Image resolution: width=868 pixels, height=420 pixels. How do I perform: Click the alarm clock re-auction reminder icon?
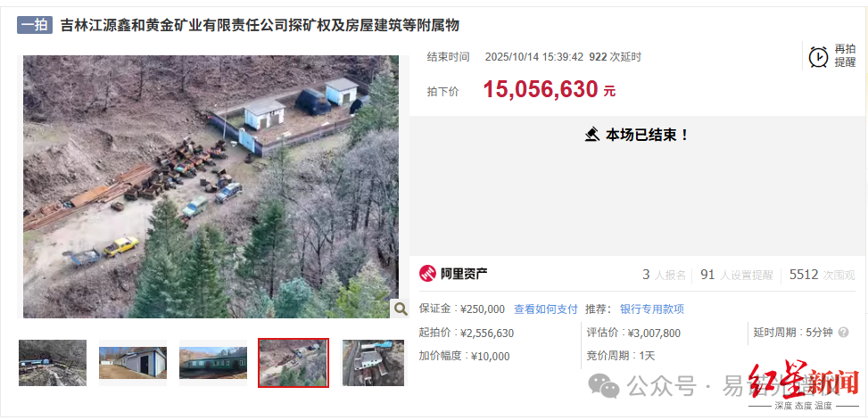pyautogui.click(x=818, y=56)
